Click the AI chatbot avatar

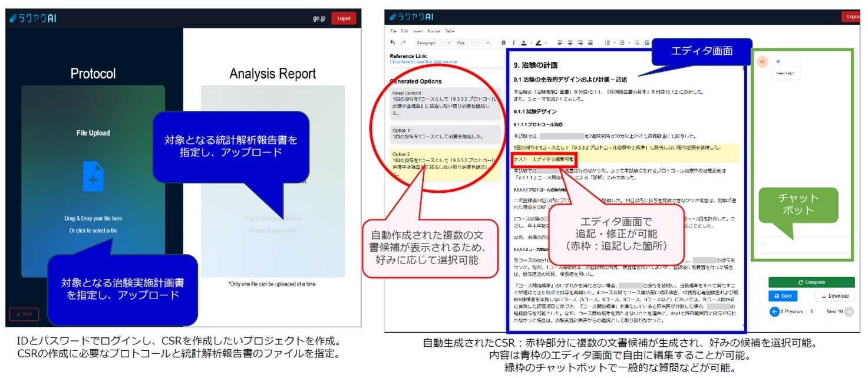click(763, 61)
